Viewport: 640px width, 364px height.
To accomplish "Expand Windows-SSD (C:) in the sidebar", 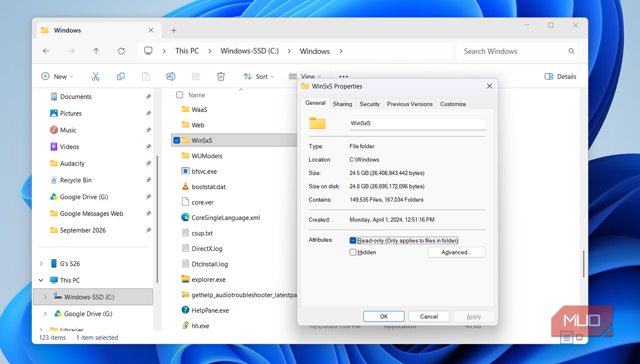I will (45, 297).
